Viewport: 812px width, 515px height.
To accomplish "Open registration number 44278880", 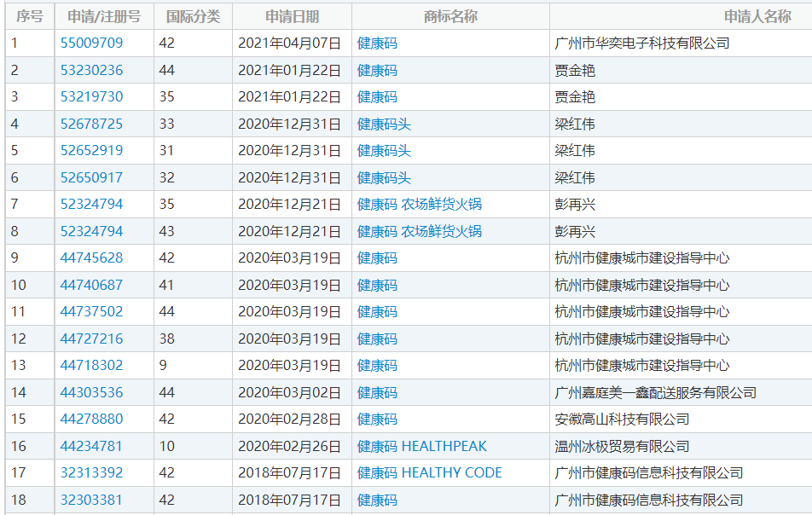I will coord(91,420).
